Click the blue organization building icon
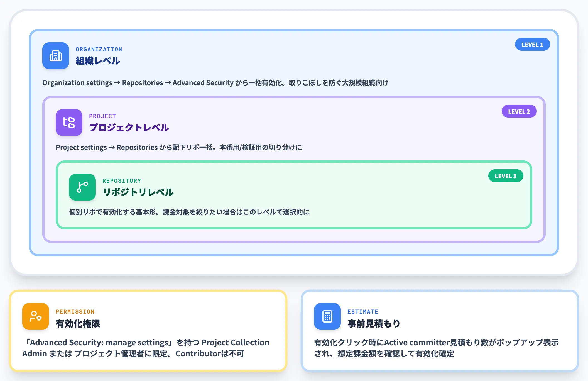 click(x=56, y=56)
